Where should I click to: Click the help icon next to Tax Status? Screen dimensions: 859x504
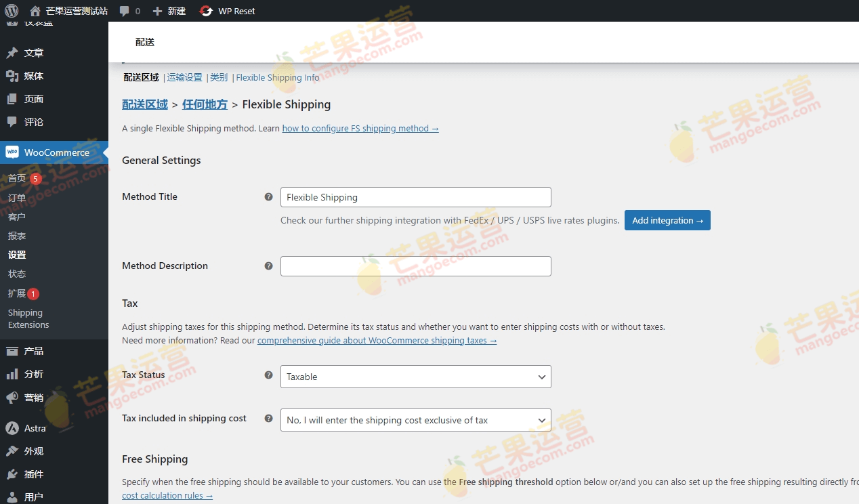pyautogui.click(x=268, y=375)
